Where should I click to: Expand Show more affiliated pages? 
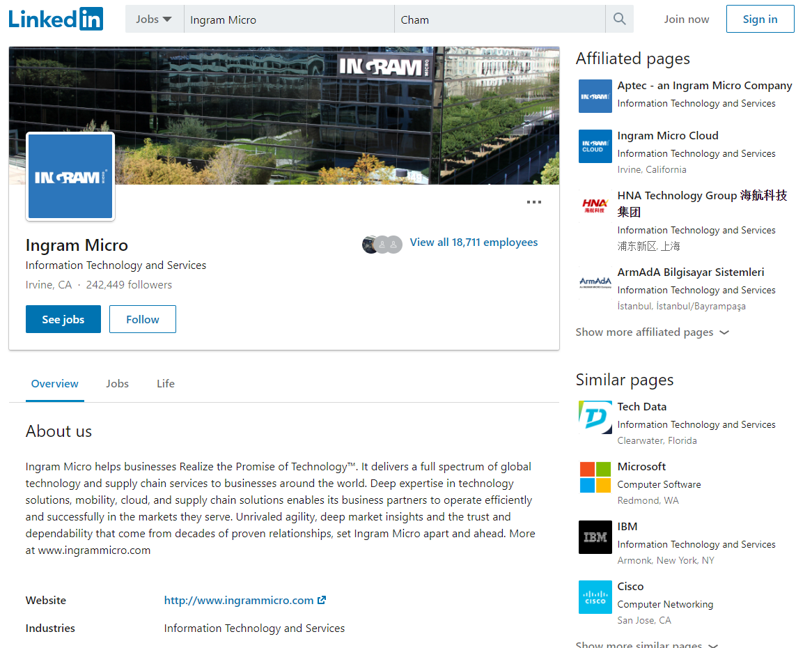click(x=653, y=332)
